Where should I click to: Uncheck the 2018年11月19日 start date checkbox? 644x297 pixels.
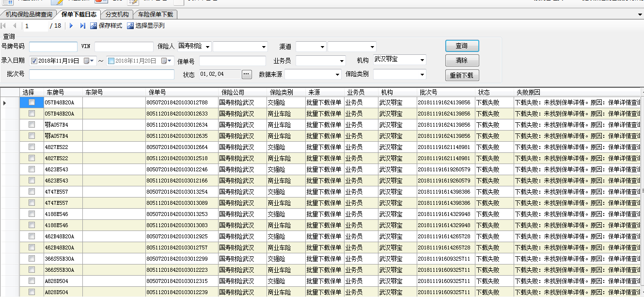pyautogui.click(x=34, y=61)
